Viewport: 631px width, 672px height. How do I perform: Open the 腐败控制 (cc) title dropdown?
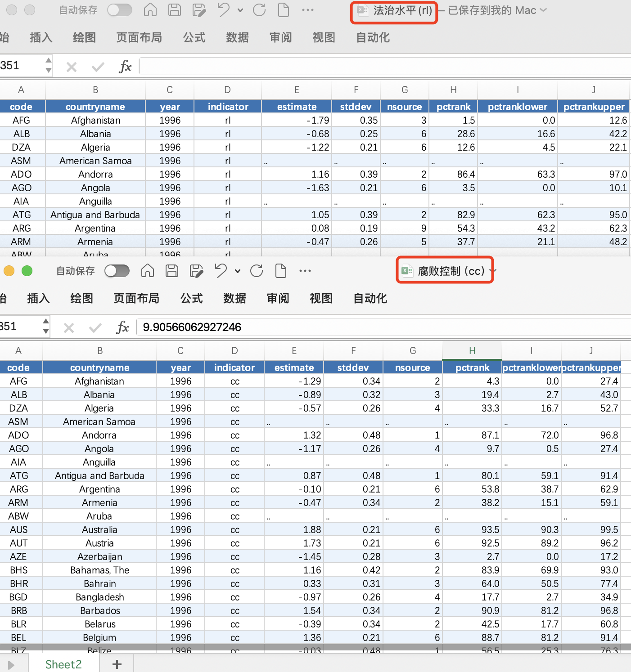(492, 271)
